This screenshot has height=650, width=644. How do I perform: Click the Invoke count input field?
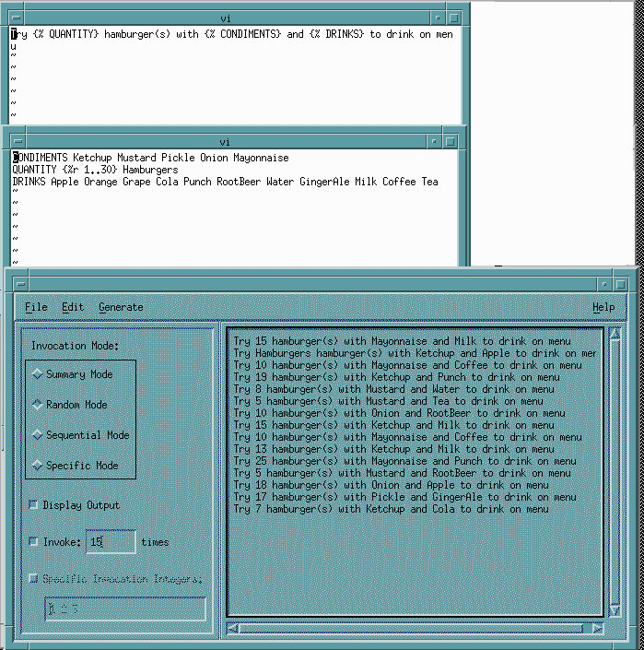(x=111, y=542)
